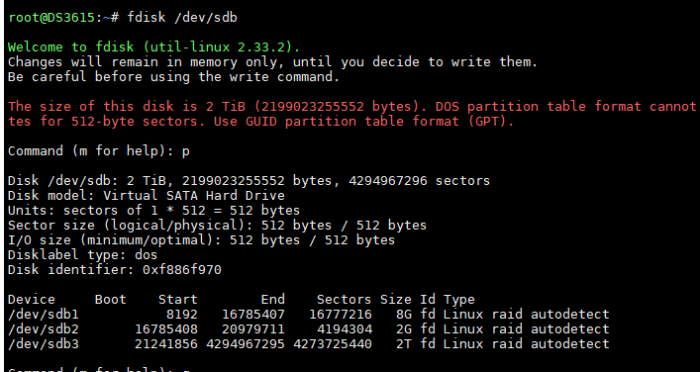
Task: Click the Device column header
Action: tap(31, 299)
